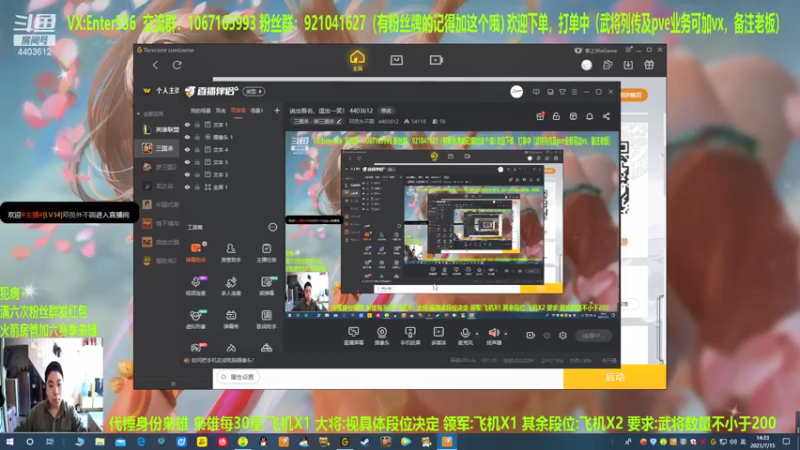Screen dimensions: 800x450
Task: Expand the speaker options arrow
Action: (x=506, y=334)
